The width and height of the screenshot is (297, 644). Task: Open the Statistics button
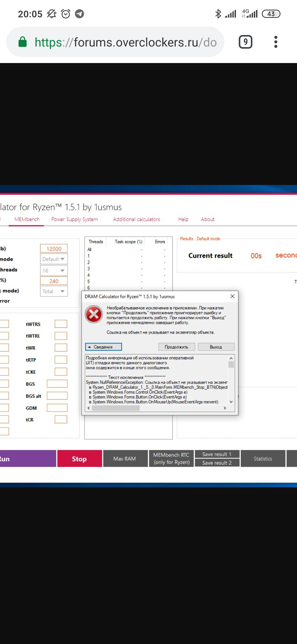263,459
